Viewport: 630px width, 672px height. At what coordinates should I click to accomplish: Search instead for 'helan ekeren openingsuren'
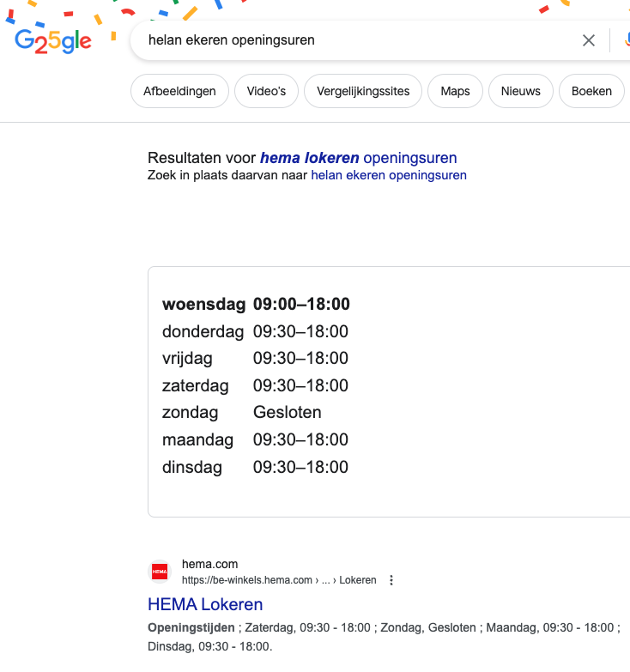click(388, 175)
